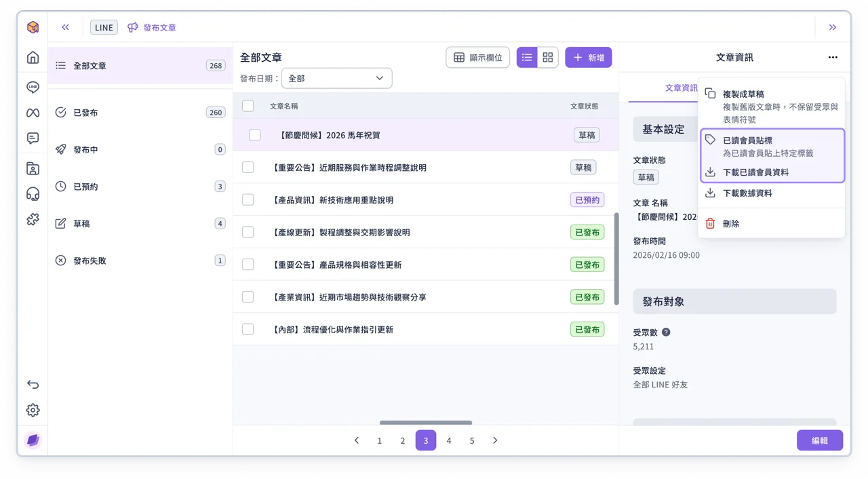Click the 新增 button

coord(589,58)
